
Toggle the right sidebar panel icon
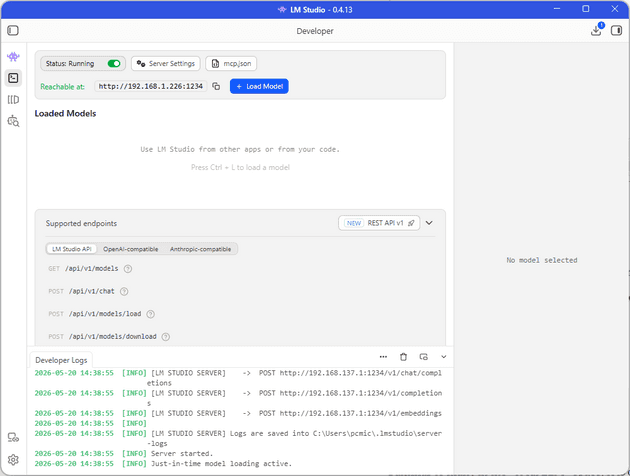click(x=616, y=31)
